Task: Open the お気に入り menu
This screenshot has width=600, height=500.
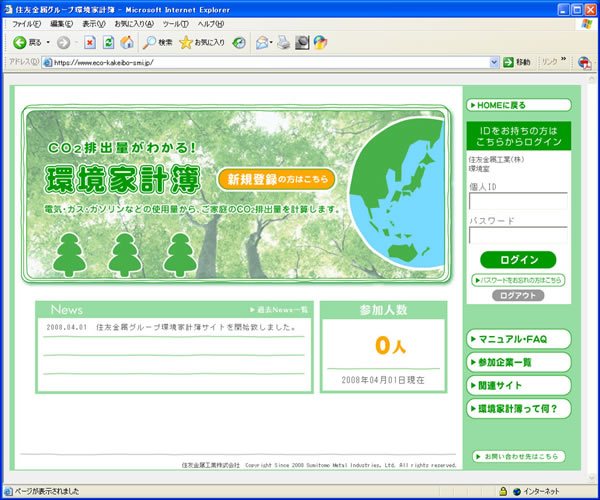Action: 134,24
